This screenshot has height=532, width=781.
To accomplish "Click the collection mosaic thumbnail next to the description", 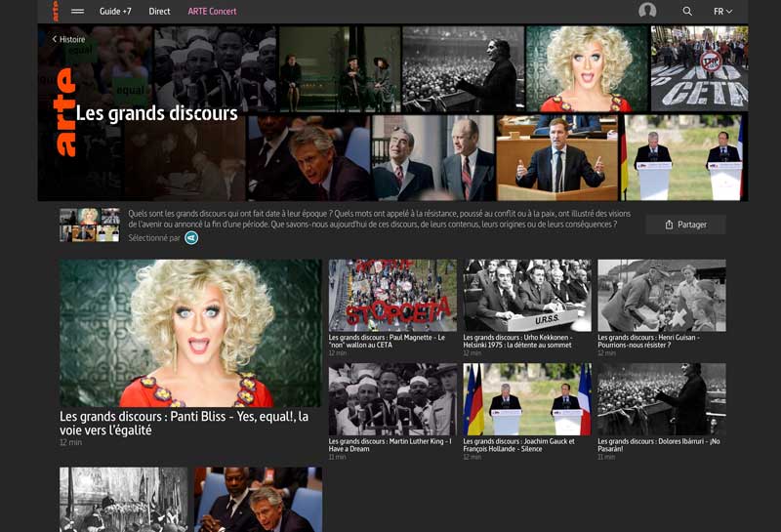I will pos(90,225).
